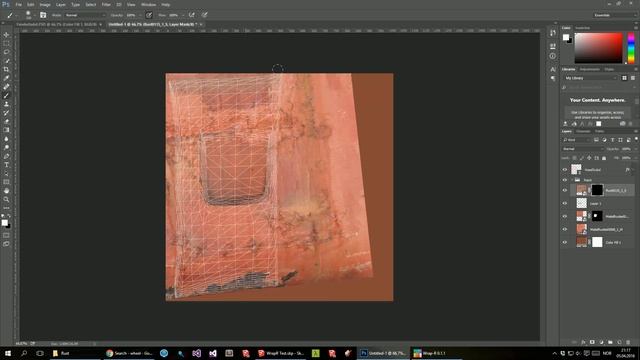Select the Eyedropper tool
This screenshot has height=360, width=640.
tap(6, 78)
